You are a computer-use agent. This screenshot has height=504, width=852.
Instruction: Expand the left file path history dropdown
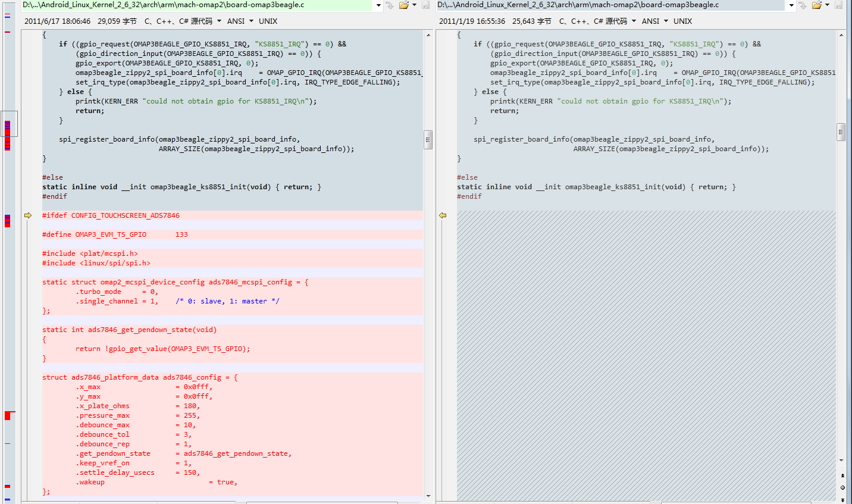click(x=378, y=5)
